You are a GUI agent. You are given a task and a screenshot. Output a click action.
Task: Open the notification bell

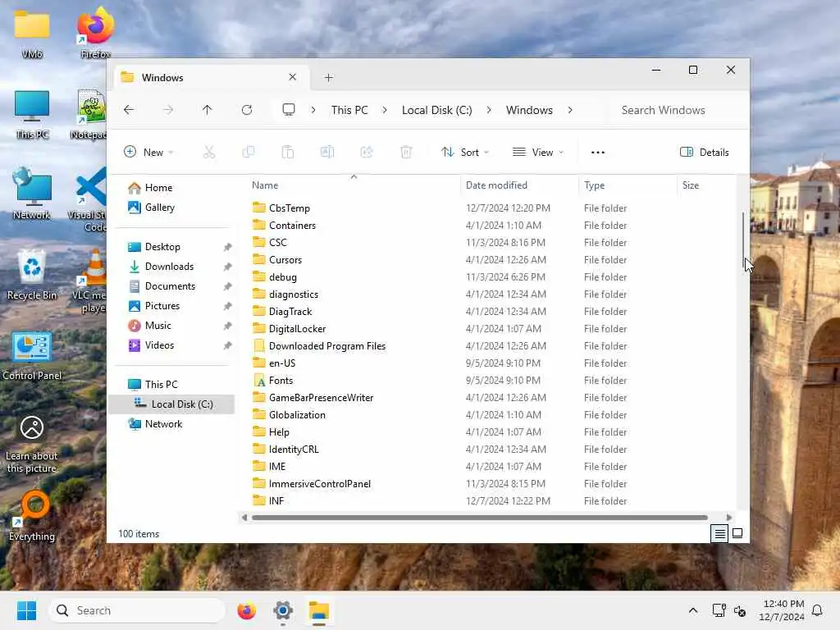(x=818, y=610)
